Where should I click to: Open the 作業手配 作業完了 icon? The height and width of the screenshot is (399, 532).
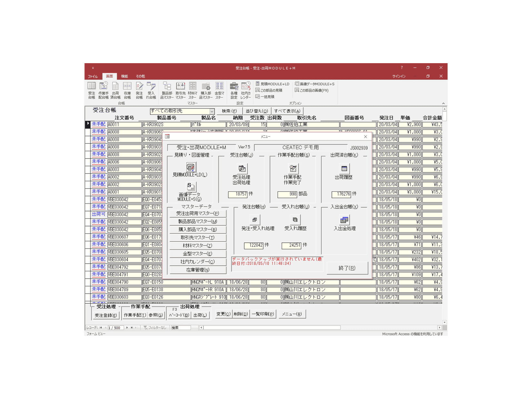click(293, 169)
